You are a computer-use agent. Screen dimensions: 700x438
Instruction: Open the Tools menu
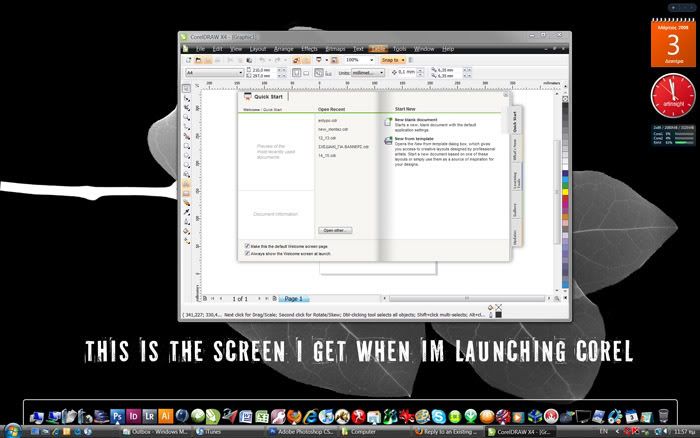(x=400, y=49)
